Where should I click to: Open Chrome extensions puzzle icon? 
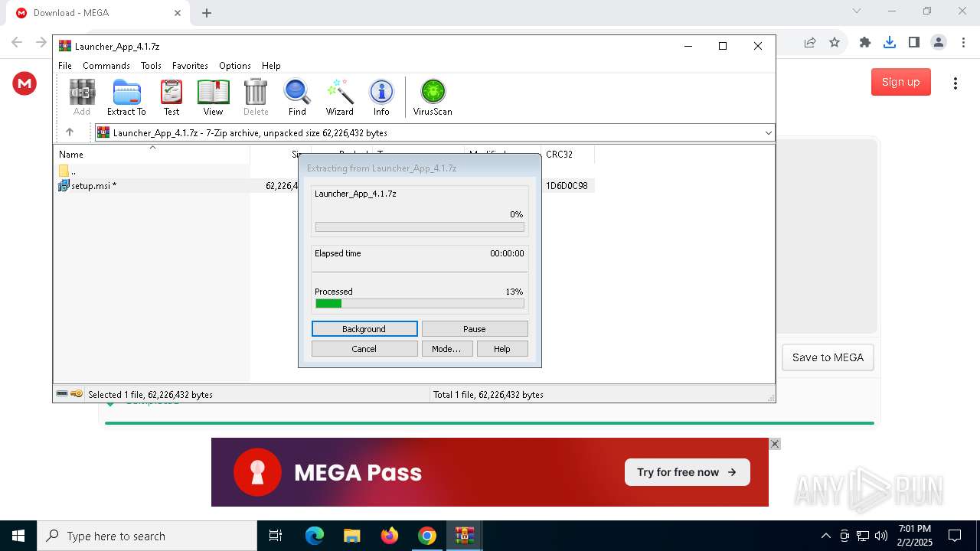point(865,43)
